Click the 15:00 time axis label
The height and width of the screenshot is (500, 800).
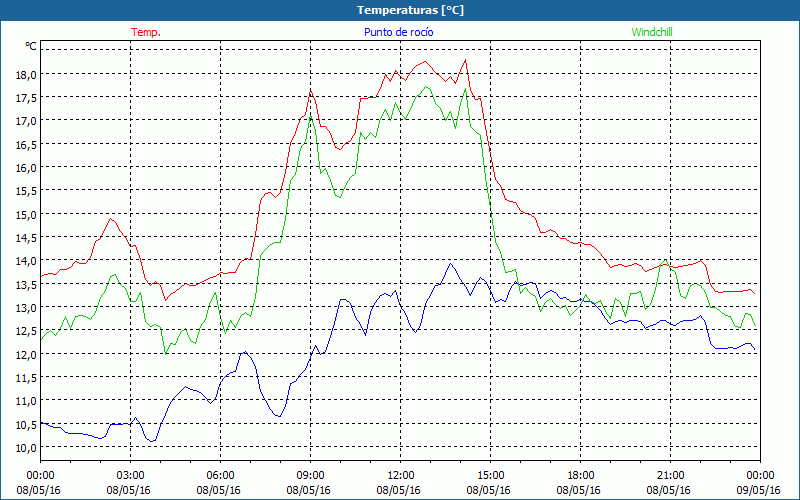tap(491, 475)
